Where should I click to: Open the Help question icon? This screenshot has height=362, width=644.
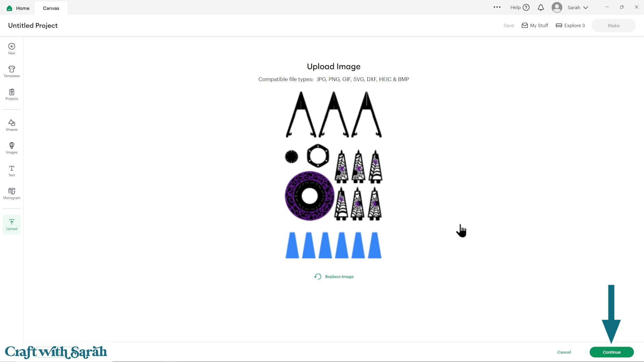pos(526,7)
